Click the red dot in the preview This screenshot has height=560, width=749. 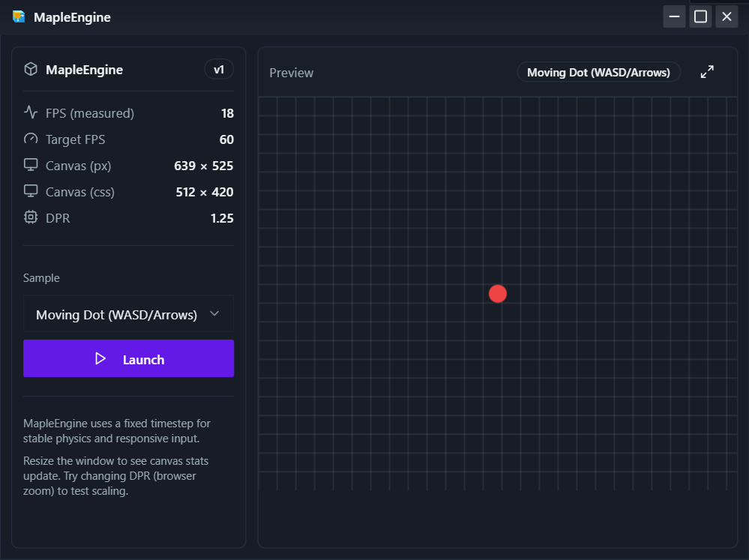(498, 294)
